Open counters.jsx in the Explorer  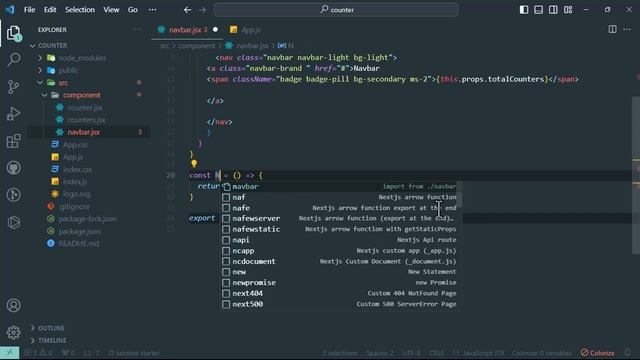pyautogui.click(x=86, y=120)
